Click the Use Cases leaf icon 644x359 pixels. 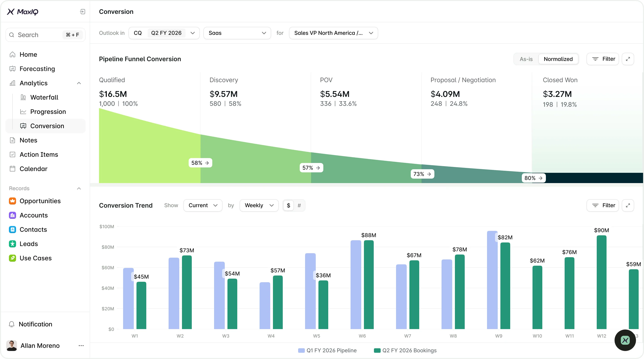pos(12,258)
